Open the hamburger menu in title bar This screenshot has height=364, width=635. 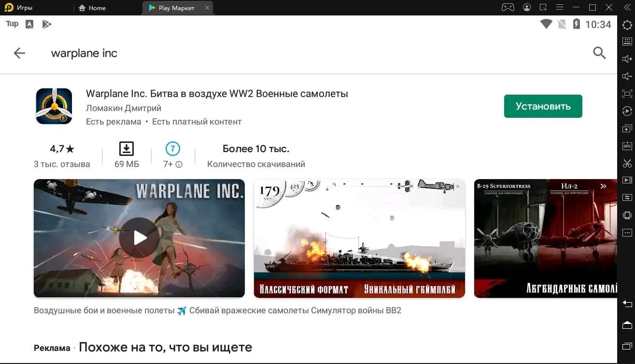(560, 7)
